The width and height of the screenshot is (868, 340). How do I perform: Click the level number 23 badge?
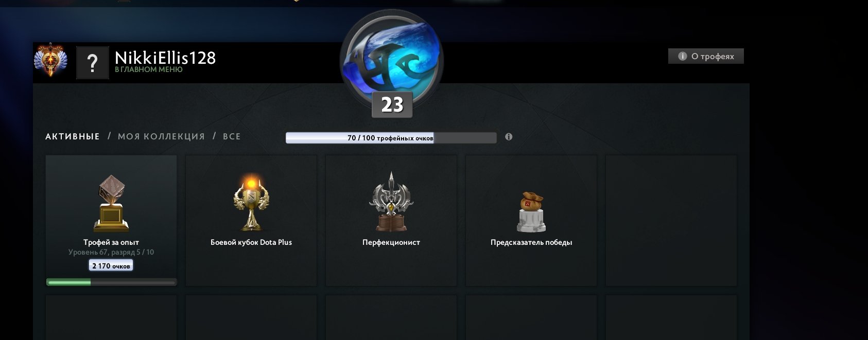click(392, 105)
